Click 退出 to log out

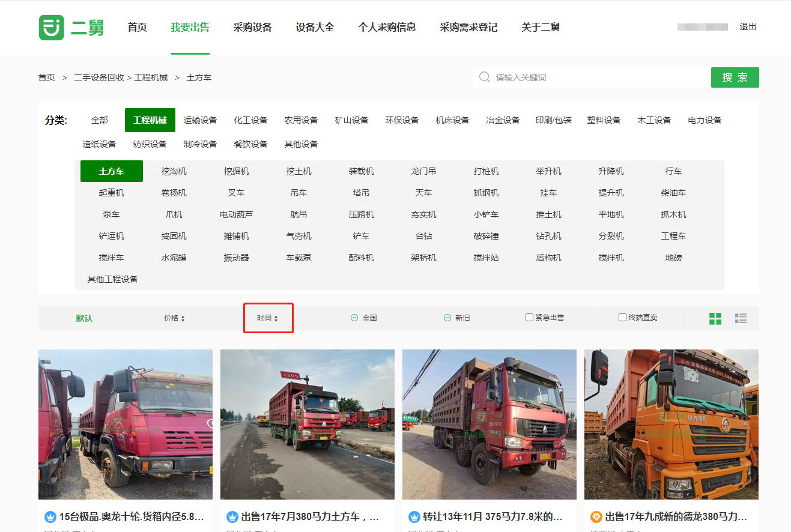tap(748, 27)
